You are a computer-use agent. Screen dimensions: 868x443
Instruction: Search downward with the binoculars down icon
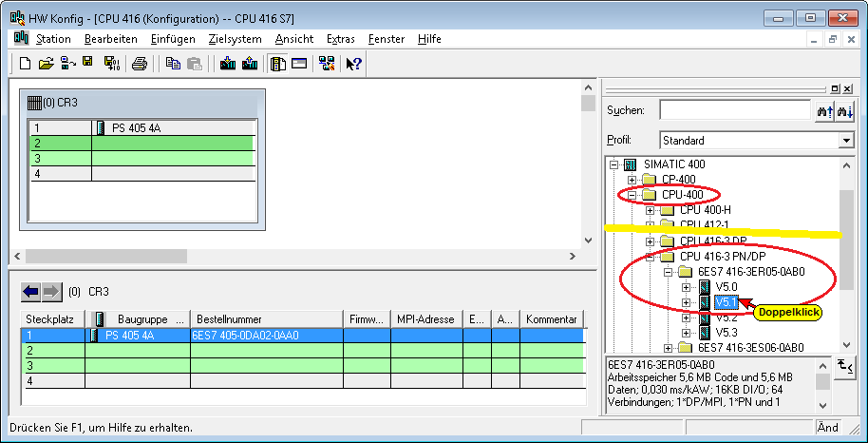tap(845, 111)
